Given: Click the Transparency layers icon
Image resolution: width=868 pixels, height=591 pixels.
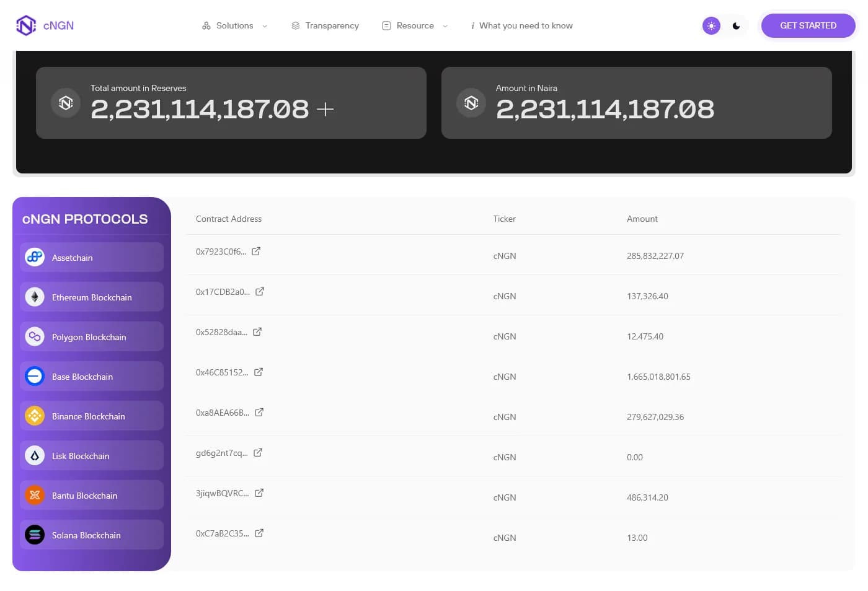Looking at the screenshot, I should 296,25.
